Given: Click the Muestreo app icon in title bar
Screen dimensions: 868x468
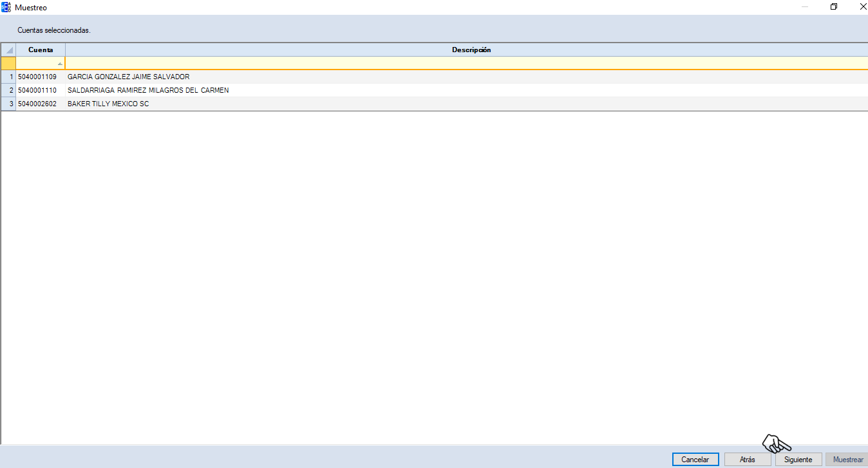Looking at the screenshot, I should (x=6, y=7).
